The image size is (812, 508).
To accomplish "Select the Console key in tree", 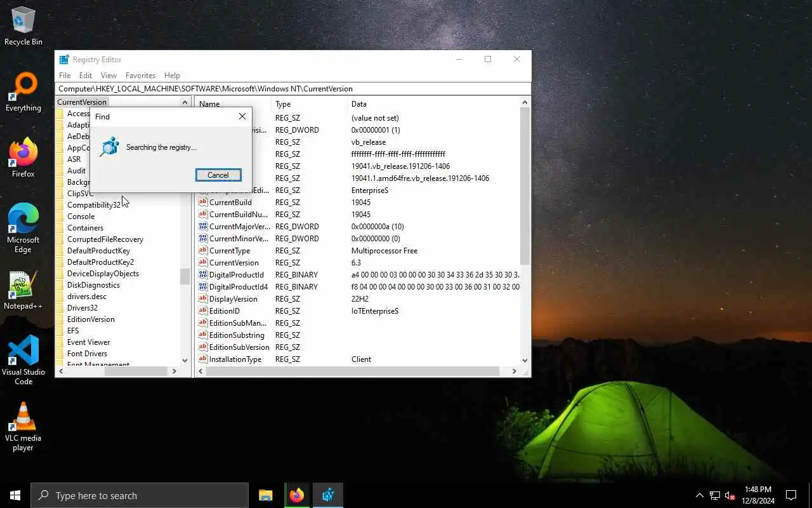I will point(81,216).
